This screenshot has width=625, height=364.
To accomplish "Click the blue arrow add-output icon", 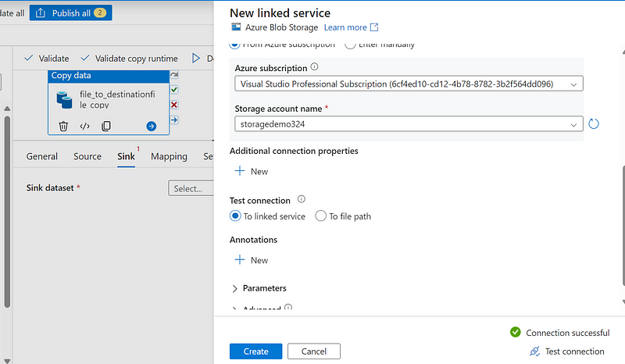I will click(x=151, y=127).
